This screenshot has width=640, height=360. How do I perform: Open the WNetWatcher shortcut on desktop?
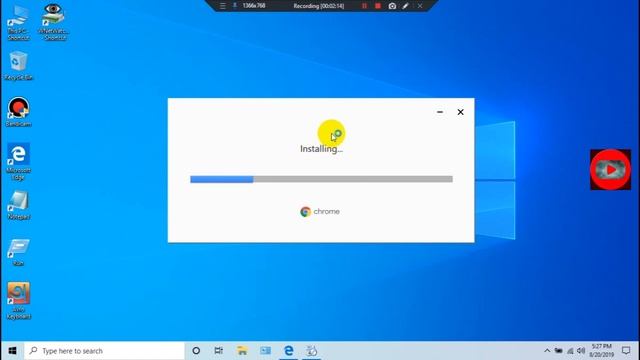coord(53,23)
